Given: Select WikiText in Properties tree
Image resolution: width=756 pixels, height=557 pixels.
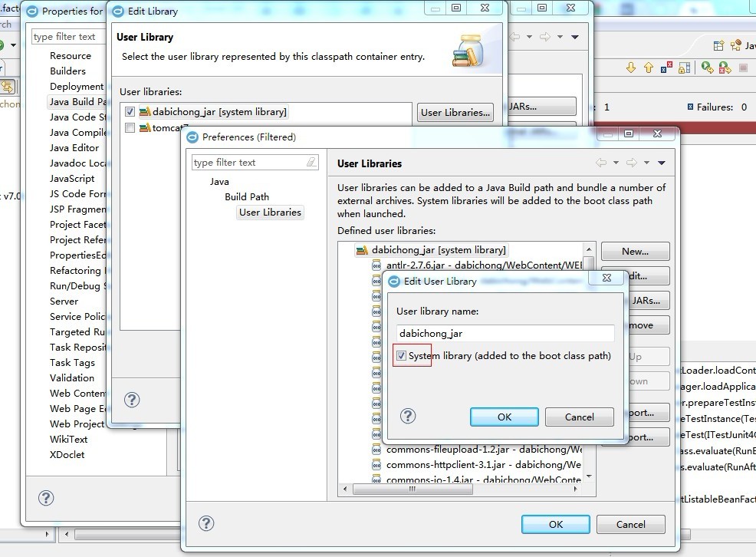Looking at the screenshot, I should [x=68, y=440].
